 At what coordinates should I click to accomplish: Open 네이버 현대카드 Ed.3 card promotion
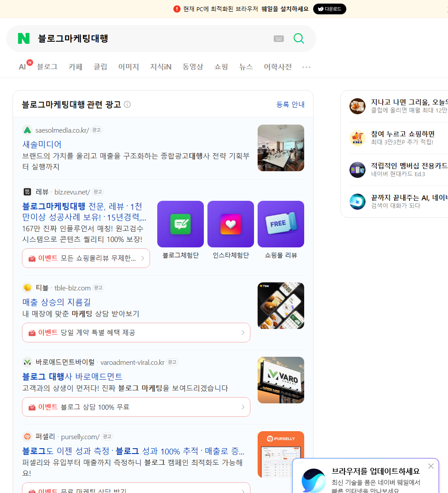pyautogui.click(x=398, y=174)
